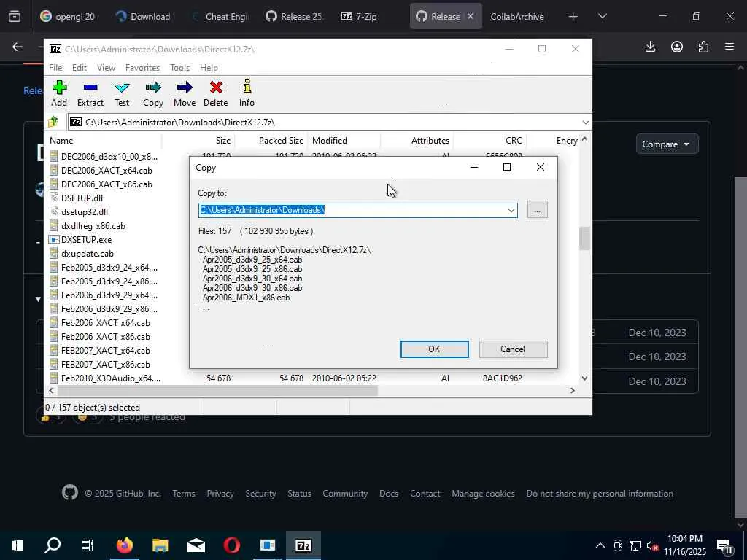747x560 pixels.
Task: Close the active Release tab
Action: [471, 16]
